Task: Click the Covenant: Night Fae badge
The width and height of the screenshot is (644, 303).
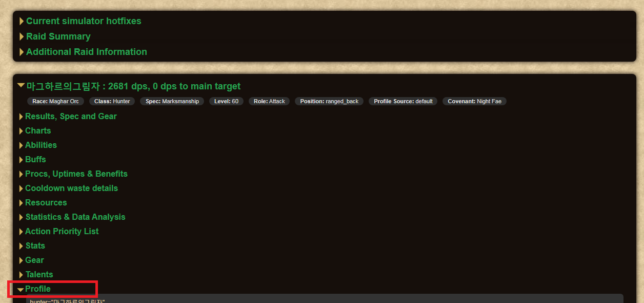Action: coord(474,102)
